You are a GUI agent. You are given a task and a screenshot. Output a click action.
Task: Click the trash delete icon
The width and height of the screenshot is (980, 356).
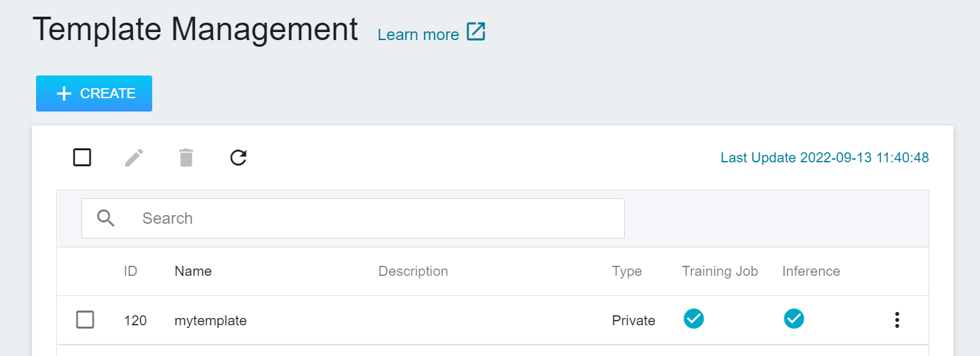[186, 158]
